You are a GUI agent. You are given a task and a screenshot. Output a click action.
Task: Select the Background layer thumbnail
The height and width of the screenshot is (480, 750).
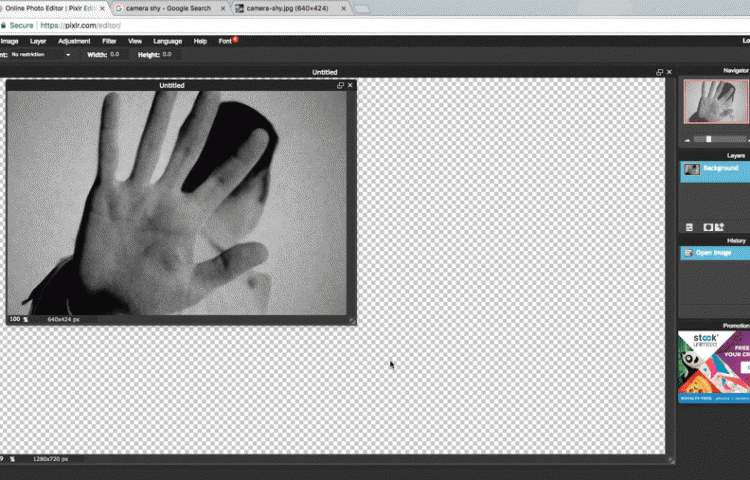pyautogui.click(x=692, y=170)
